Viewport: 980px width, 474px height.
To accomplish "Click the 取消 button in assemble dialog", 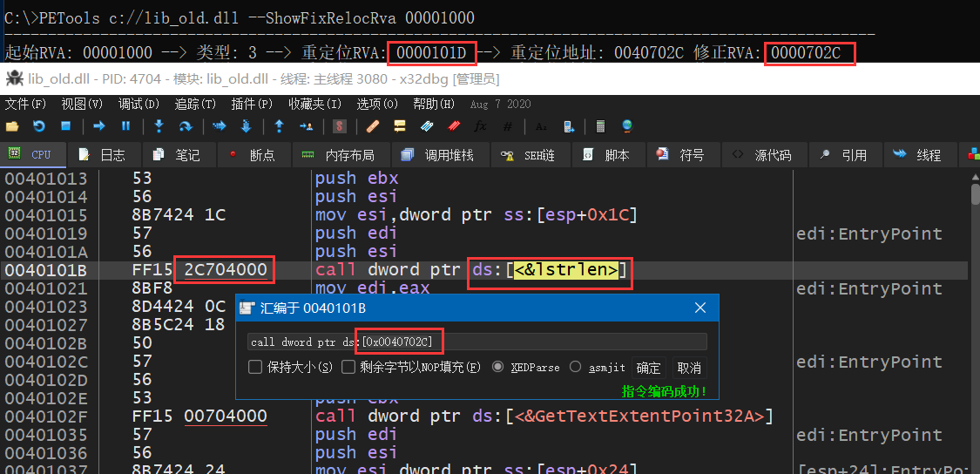I will (x=689, y=367).
